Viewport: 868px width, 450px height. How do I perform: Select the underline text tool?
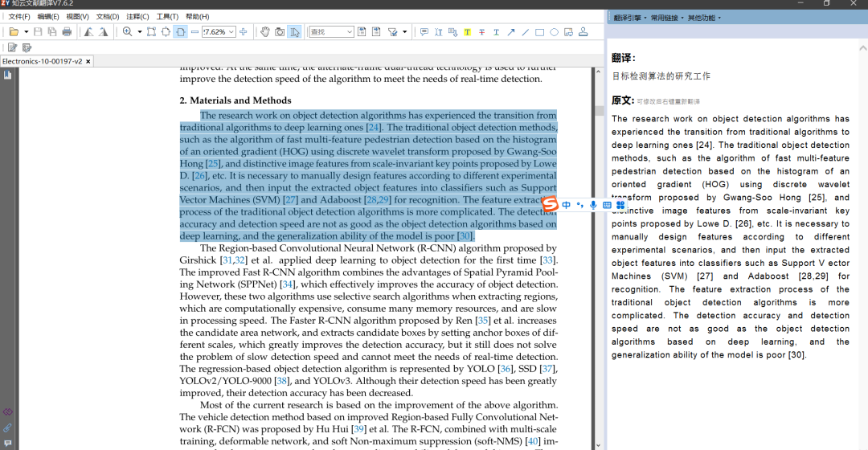click(x=496, y=32)
